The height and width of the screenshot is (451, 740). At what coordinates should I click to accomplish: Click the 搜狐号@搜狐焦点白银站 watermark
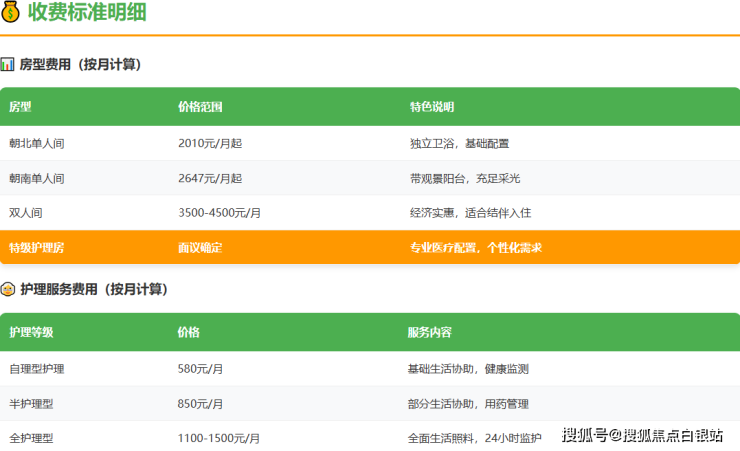pyautogui.click(x=643, y=434)
